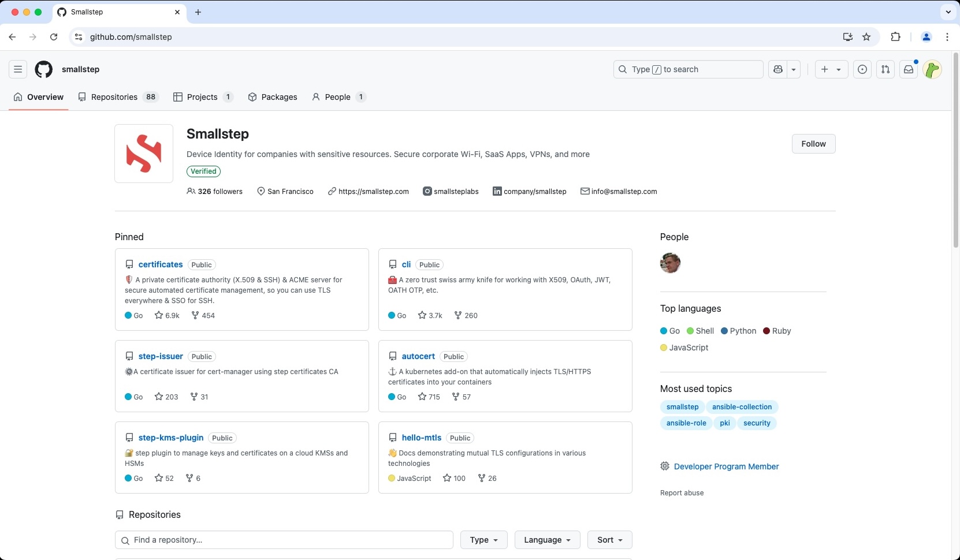This screenshot has width=960, height=560.
Task: Switch to the Packages tab
Action: (x=273, y=97)
